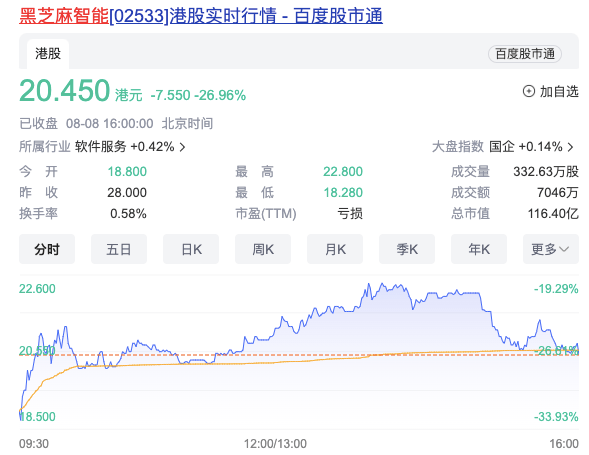Open the 更多 dropdown menu
This screenshot has width=589, height=455.
(x=551, y=249)
